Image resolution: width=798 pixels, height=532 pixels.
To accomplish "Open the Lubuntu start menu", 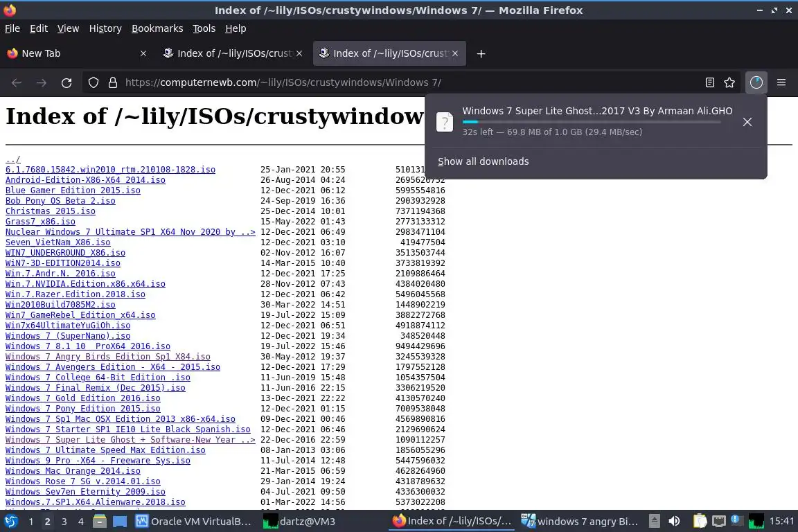I will 10,522.
